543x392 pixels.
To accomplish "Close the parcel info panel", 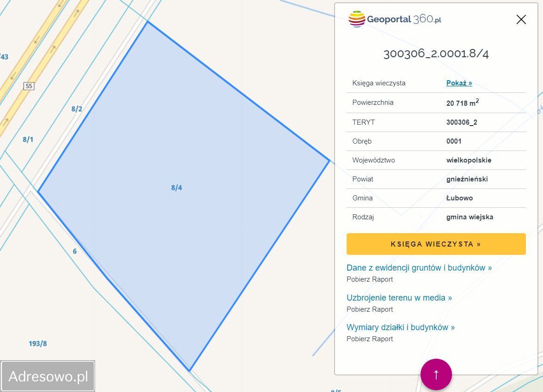I will pos(521,19).
